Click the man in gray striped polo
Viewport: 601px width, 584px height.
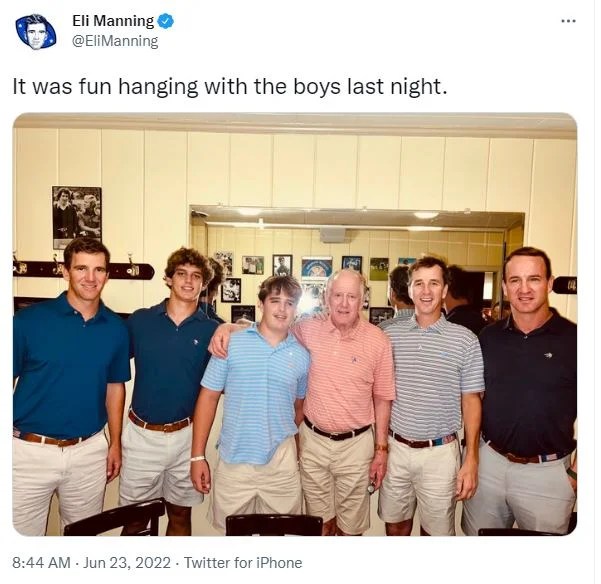(x=431, y=395)
